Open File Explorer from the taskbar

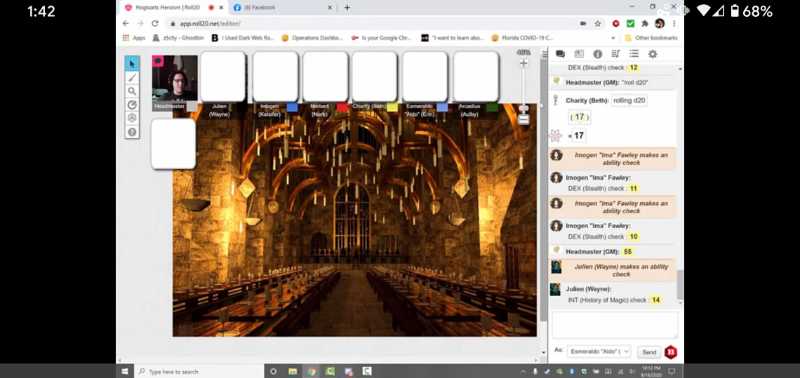point(292,371)
